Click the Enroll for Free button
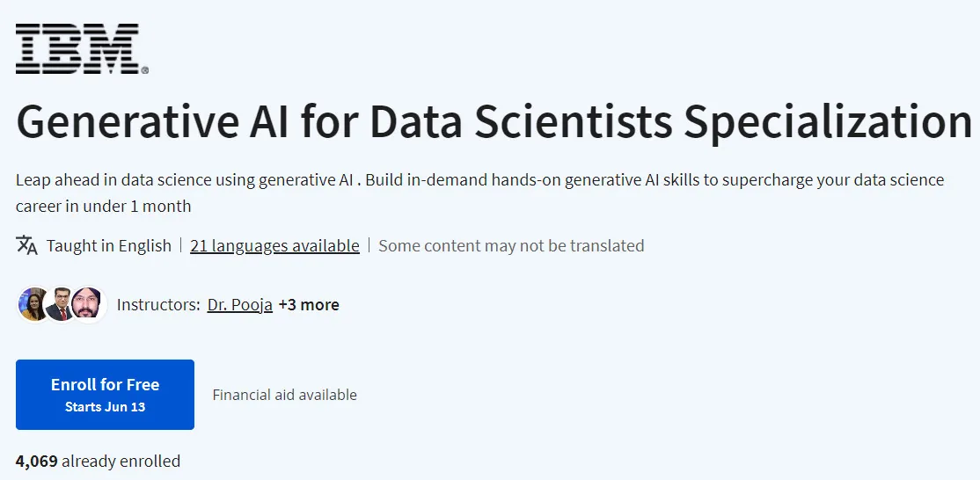The width and height of the screenshot is (980, 480). point(105,395)
